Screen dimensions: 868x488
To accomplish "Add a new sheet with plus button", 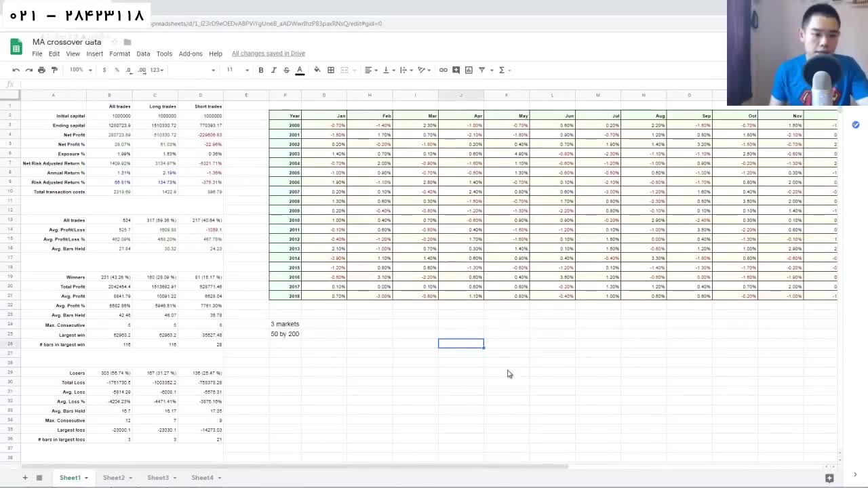I will (25, 478).
